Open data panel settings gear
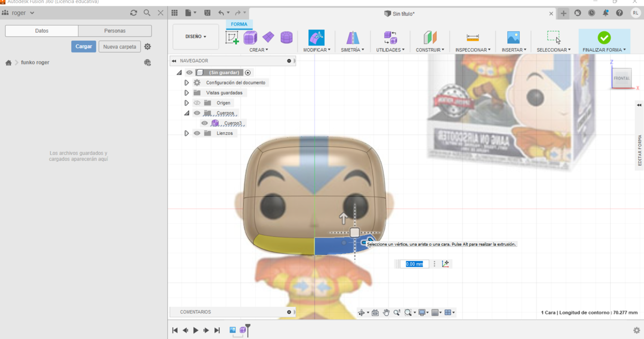Screen dimensions: 644x339 point(148,47)
